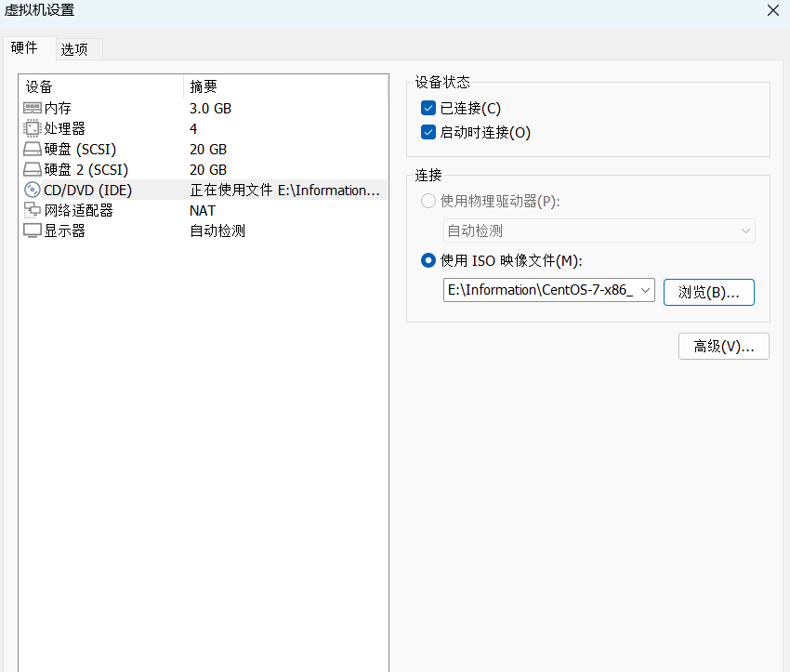Switch to the 硬件 tab
Image resolution: width=790 pixels, height=672 pixels.
[25, 48]
